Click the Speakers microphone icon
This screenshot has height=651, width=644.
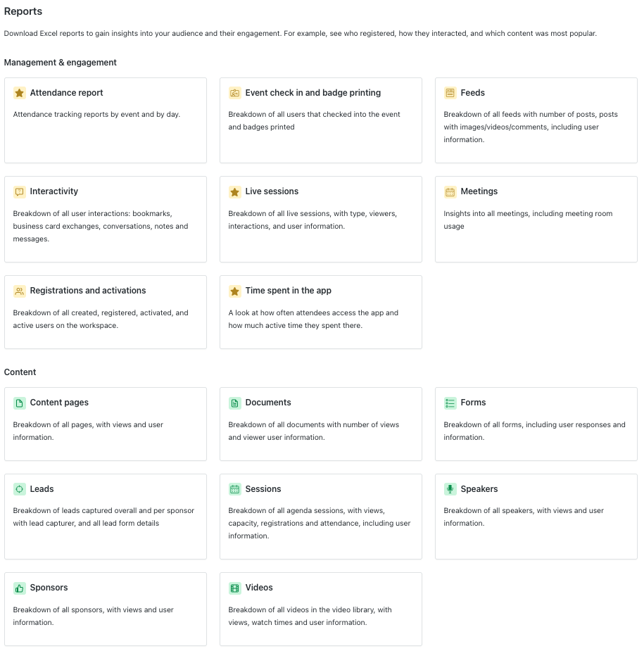[450, 489]
